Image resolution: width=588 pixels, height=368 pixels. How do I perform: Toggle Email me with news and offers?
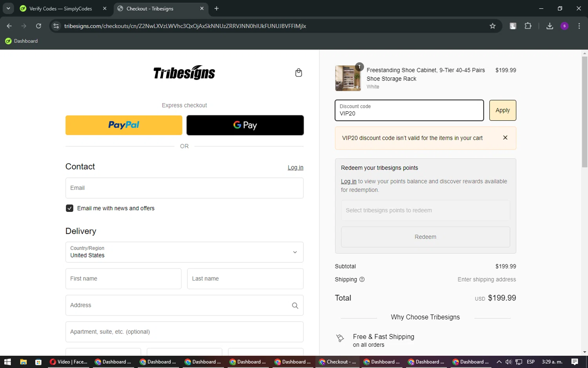coord(69,208)
